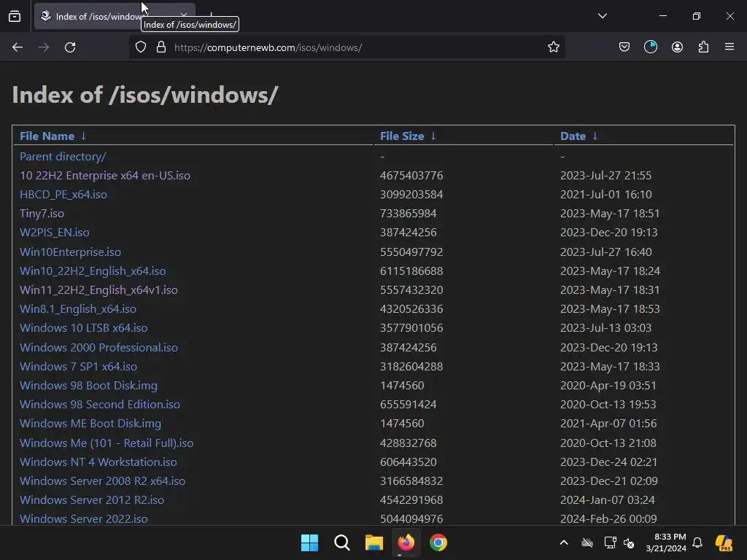The image size is (747, 560).
Task: Click the Tiny7.iso link
Action: click(42, 214)
